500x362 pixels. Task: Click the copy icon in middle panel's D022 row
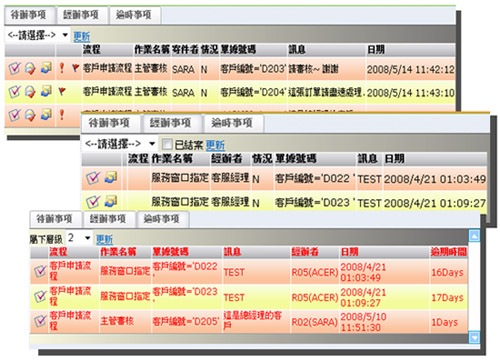[x=111, y=177]
